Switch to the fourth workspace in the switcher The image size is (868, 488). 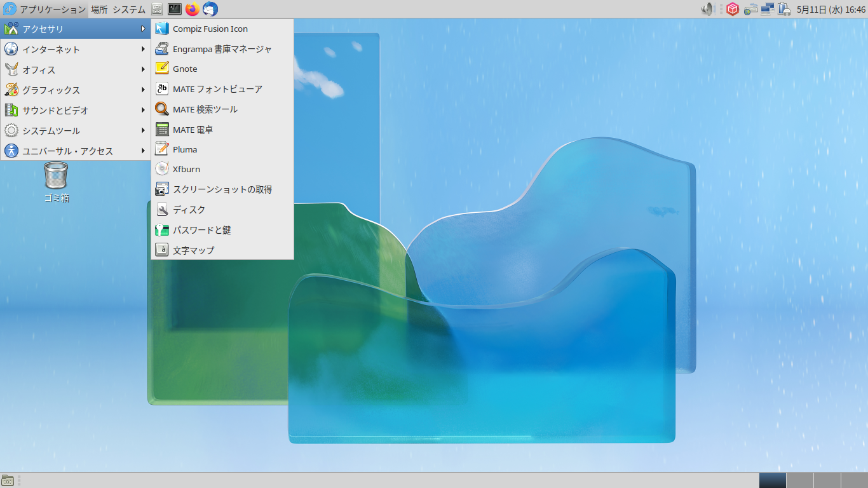(x=854, y=480)
